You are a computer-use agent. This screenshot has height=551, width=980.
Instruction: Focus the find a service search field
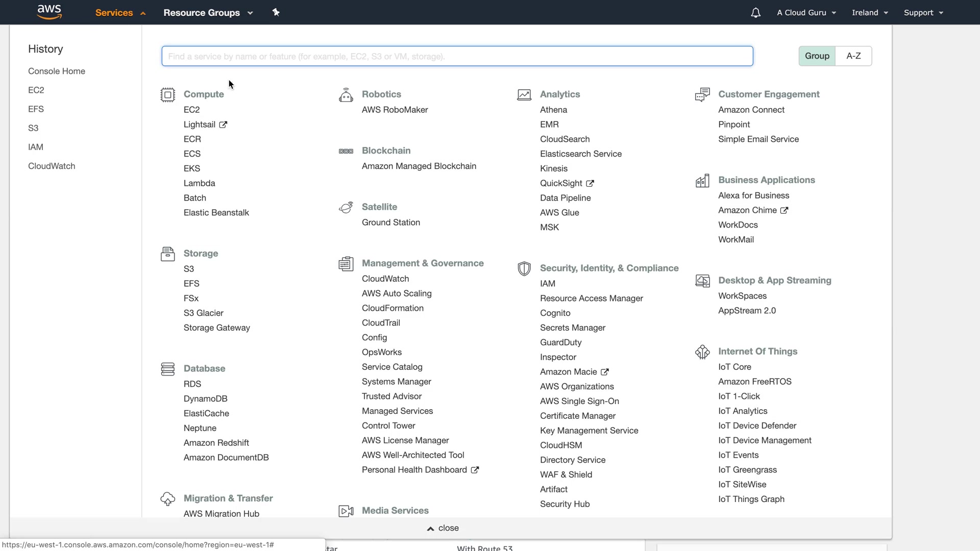457,56
